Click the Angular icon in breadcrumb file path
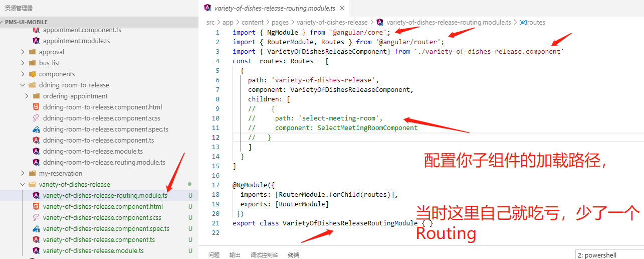This screenshot has width=644, height=259. 380,22
